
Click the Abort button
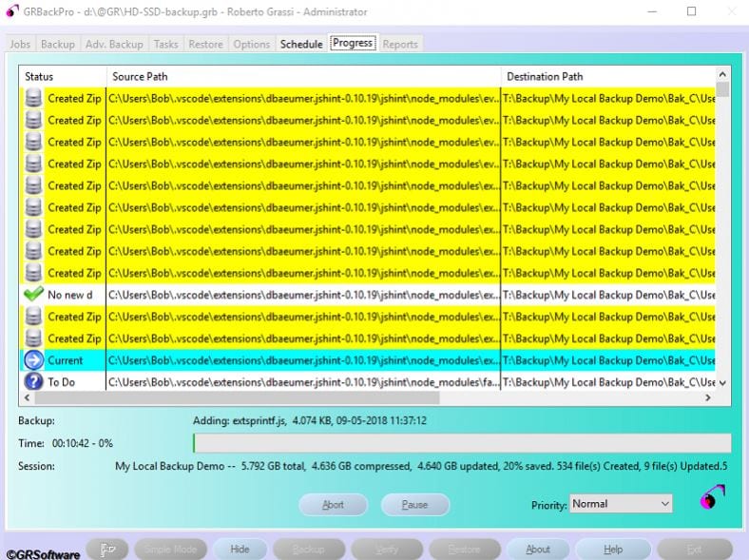click(x=333, y=505)
